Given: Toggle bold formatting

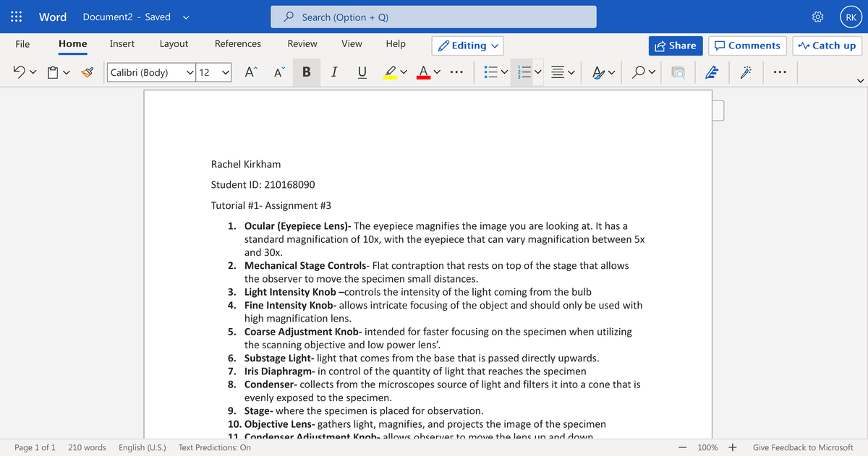Looking at the screenshot, I should [306, 72].
